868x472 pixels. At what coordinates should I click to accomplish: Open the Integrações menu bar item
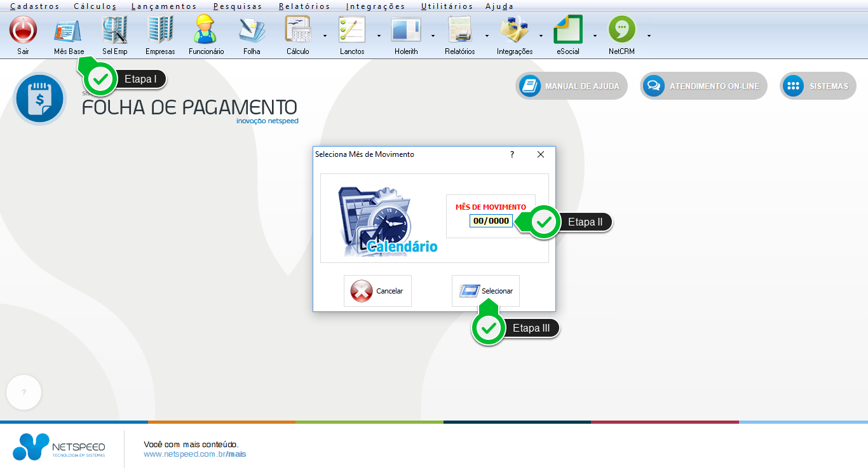(376, 6)
